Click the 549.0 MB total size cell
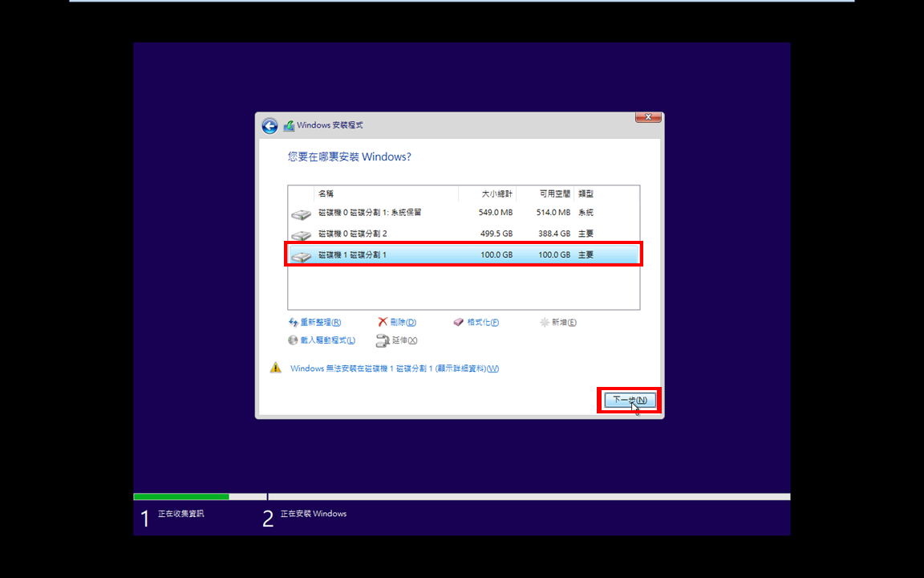 click(496, 212)
